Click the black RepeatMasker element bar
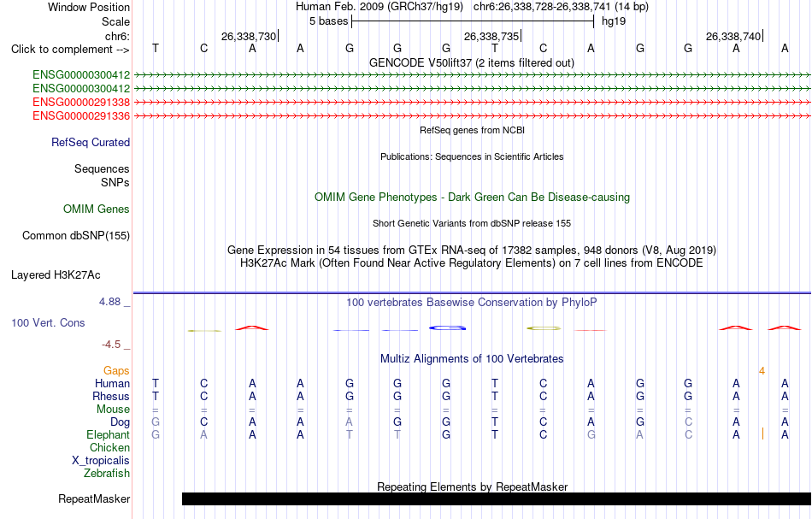The height and width of the screenshot is (519, 812). 496,498
